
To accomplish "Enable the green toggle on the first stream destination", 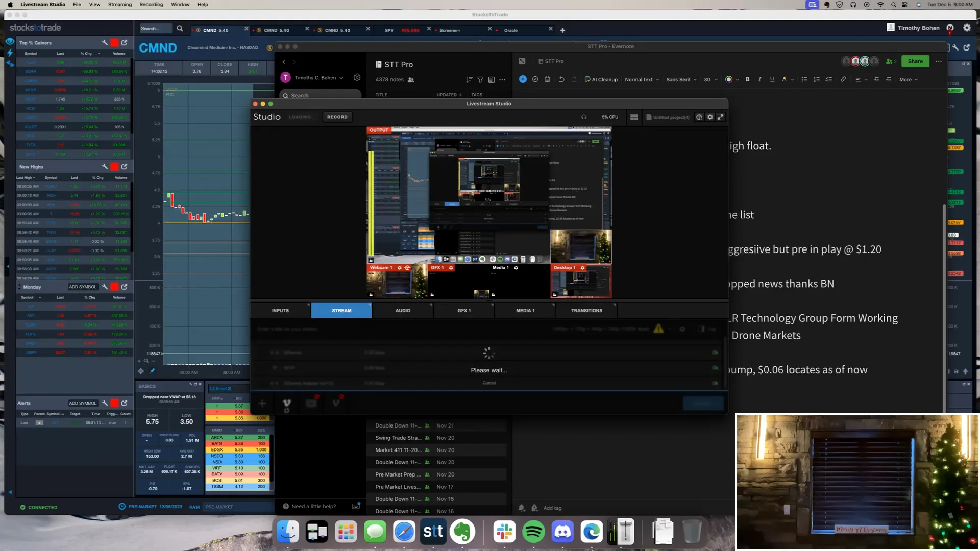I will click(715, 353).
